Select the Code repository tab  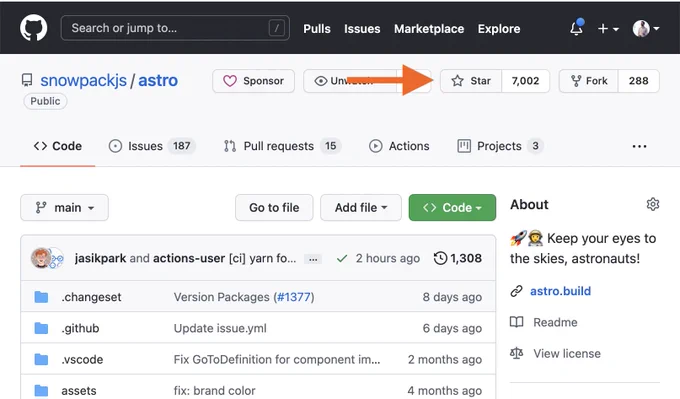[x=58, y=146]
